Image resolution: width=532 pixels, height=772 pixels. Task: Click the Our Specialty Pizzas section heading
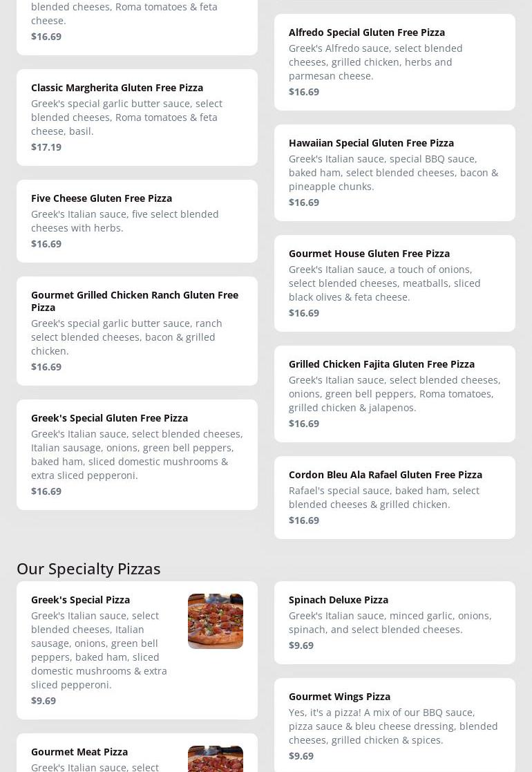tap(88, 569)
